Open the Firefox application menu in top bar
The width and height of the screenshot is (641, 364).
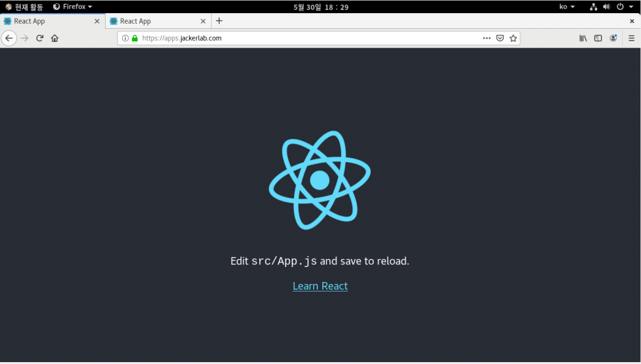point(73,6)
